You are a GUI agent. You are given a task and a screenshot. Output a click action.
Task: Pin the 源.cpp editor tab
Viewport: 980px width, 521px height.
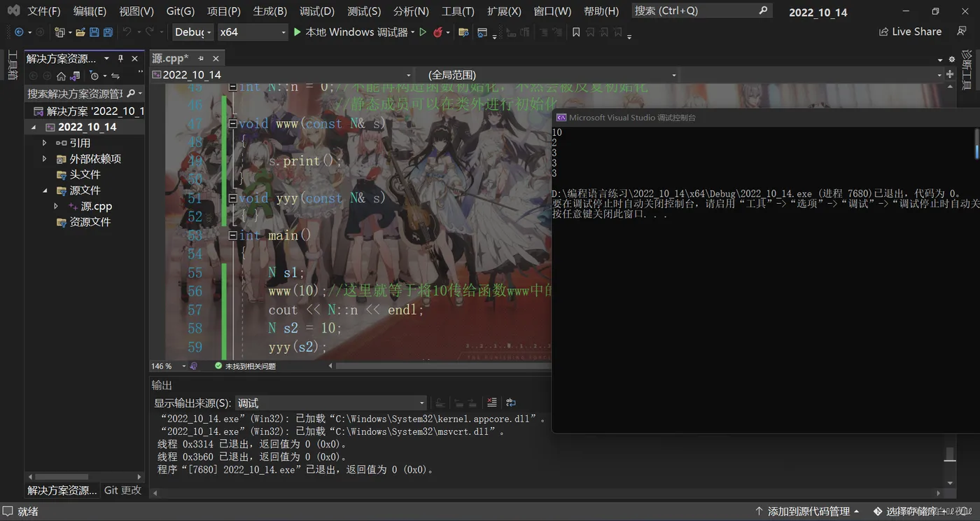201,58
